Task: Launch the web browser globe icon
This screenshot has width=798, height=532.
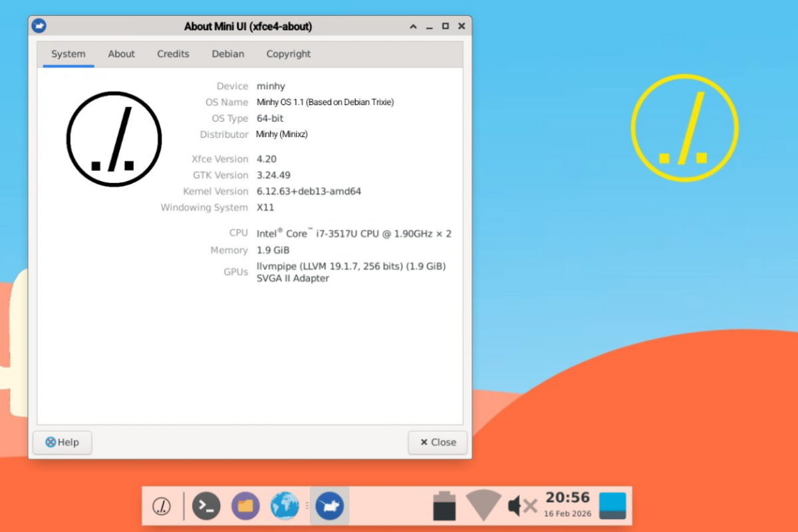Action: pos(285,506)
